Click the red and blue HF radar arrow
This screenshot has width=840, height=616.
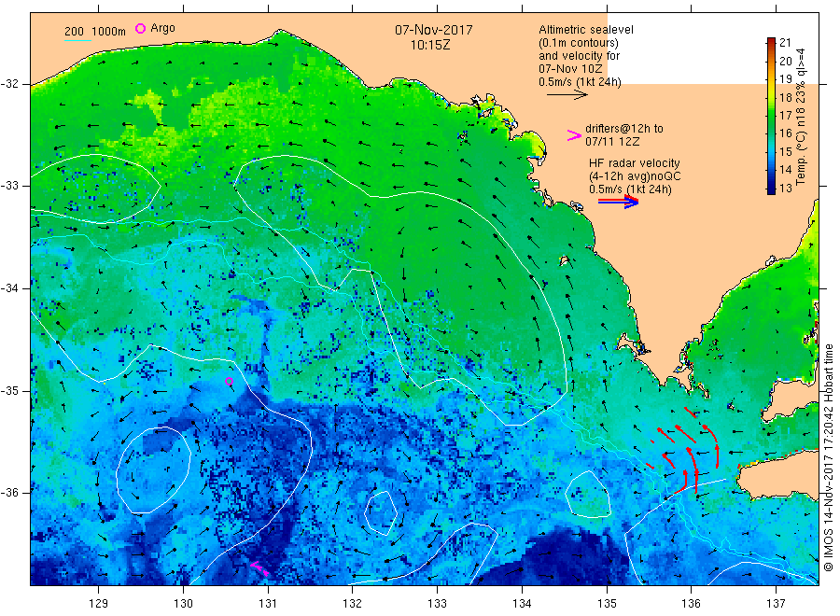click(618, 201)
